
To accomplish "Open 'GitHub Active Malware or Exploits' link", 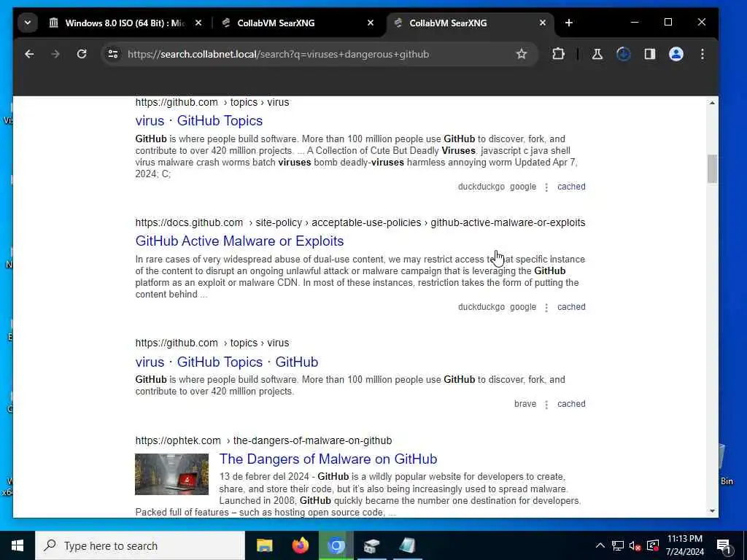I will tap(239, 241).
